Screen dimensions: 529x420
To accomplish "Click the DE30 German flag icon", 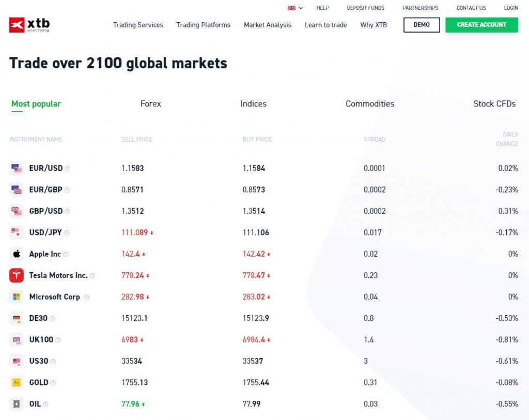I will pyautogui.click(x=16, y=318).
